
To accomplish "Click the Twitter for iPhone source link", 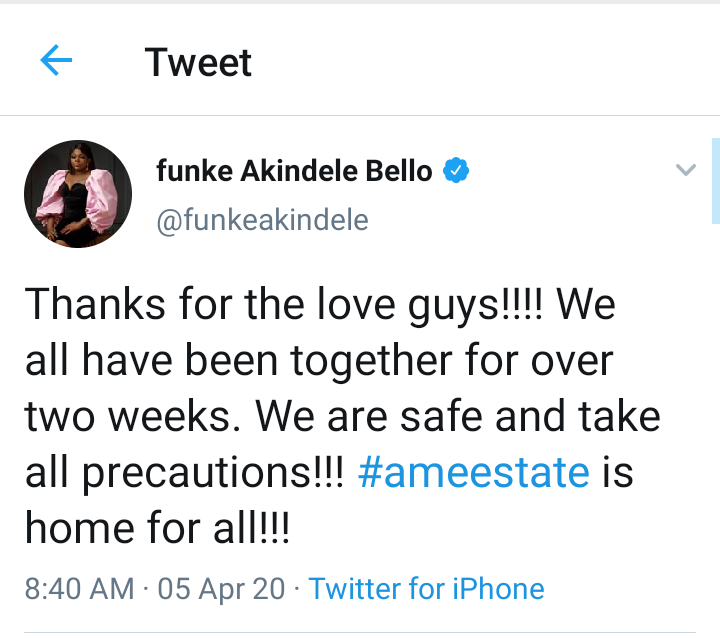I will point(426,588).
